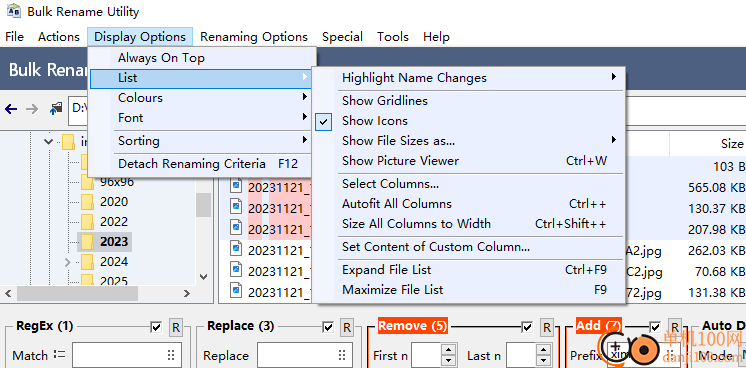Open the Actions menu
Screen dimensions: 746x368
pos(59,37)
